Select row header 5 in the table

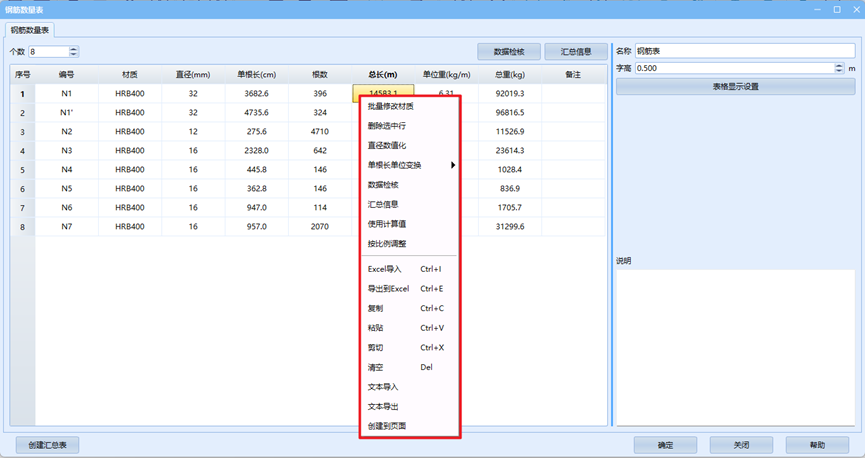[x=22, y=170]
